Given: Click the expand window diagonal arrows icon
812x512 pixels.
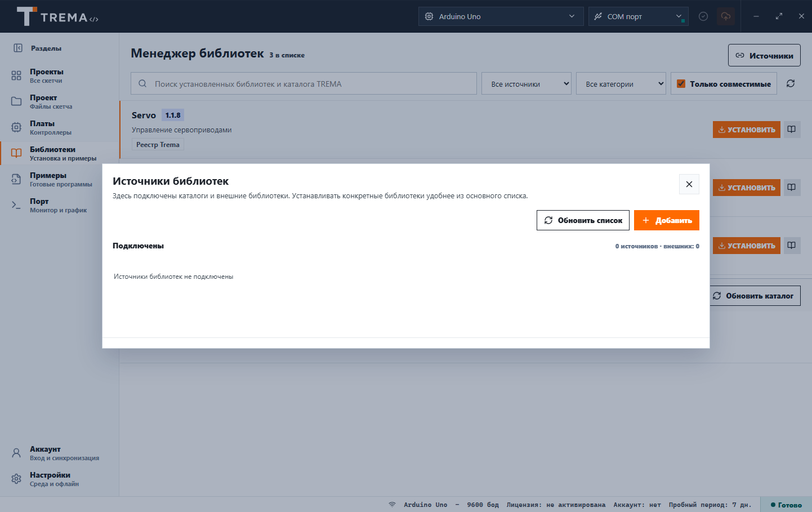Looking at the screenshot, I should pyautogui.click(x=779, y=16).
